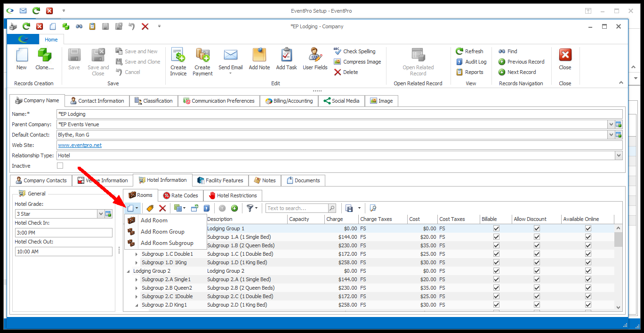The width and height of the screenshot is (644, 333).
Task: Toggle Billable checkbox for Lodging Group 1
Action: (x=496, y=228)
